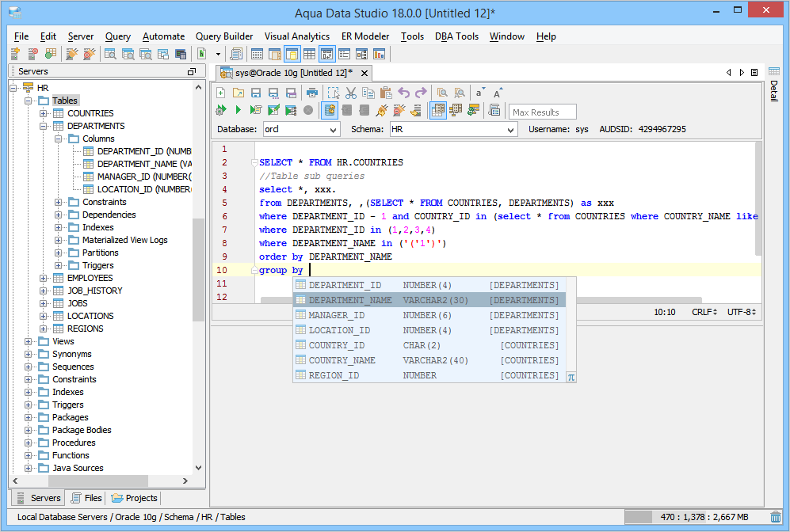The image size is (790, 532).
Task: Expand the Constraints folder under DEPARTMENTS
Action: [x=59, y=202]
